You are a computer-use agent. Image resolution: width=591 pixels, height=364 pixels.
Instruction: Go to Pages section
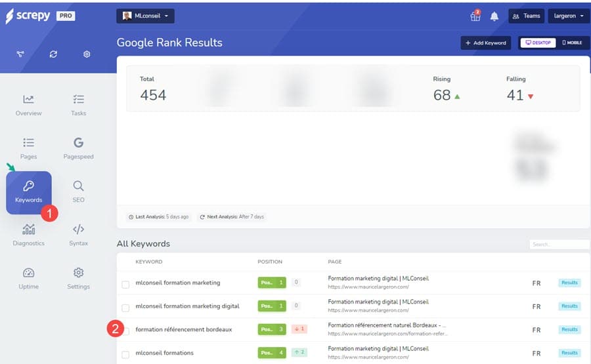pos(29,149)
